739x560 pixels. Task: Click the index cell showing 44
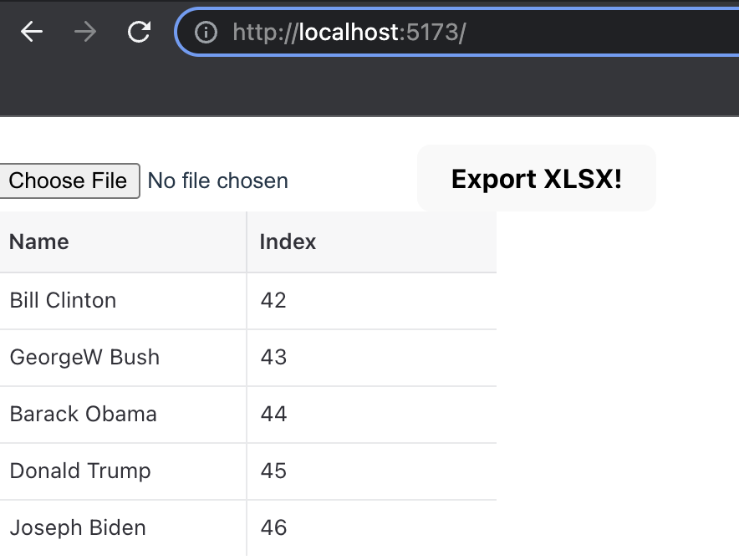273,414
